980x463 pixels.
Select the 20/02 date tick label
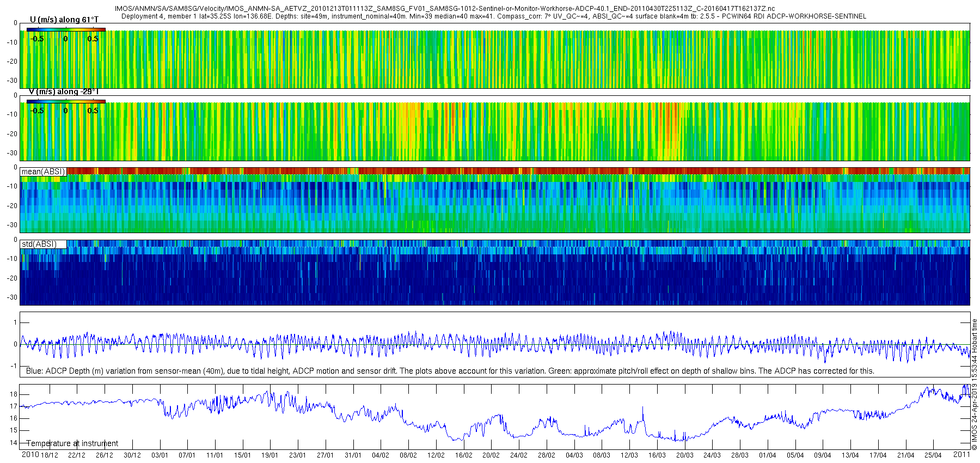coord(491,455)
